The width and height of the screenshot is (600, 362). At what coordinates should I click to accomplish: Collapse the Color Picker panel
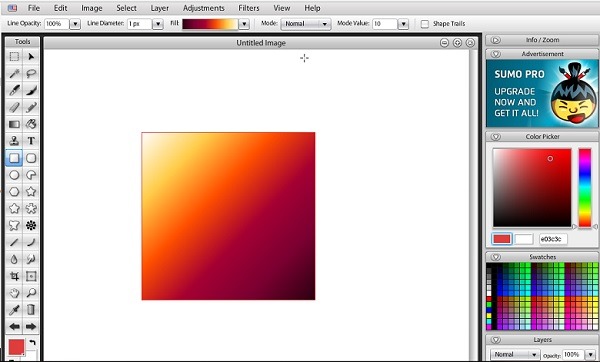coord(496,137)
